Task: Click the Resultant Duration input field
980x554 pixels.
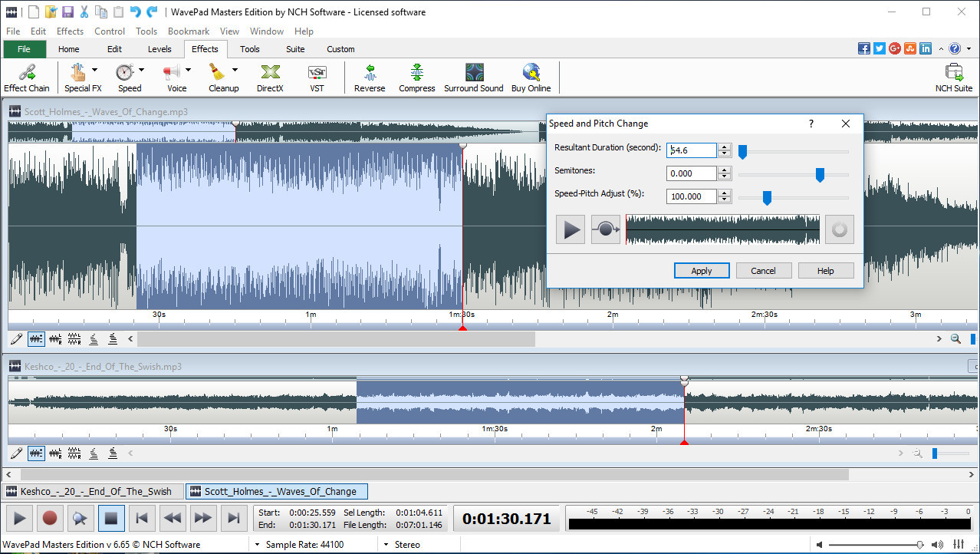Action: pos(692,151)
